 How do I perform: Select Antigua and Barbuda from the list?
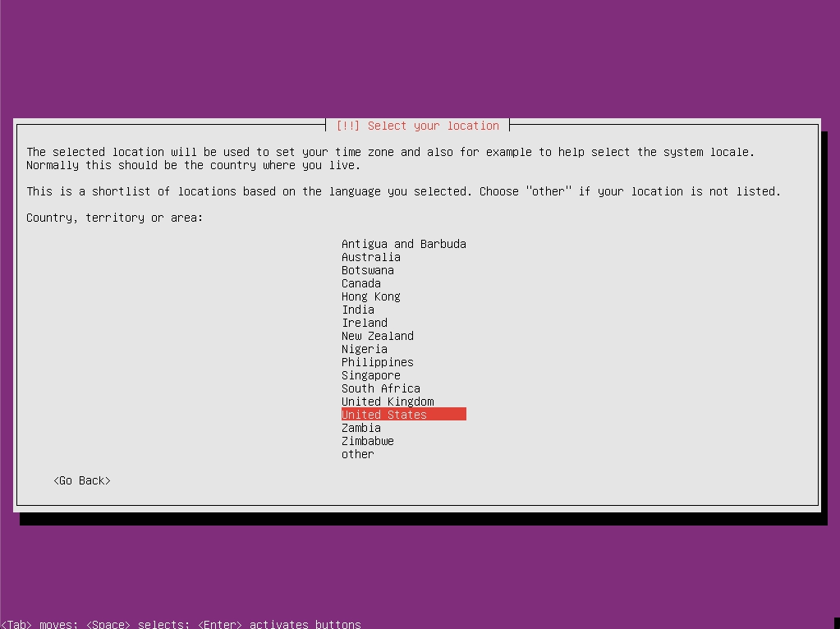click(403, 245)
